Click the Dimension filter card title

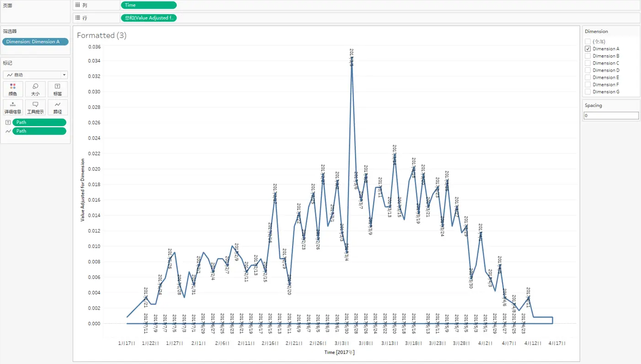(596, 32)
